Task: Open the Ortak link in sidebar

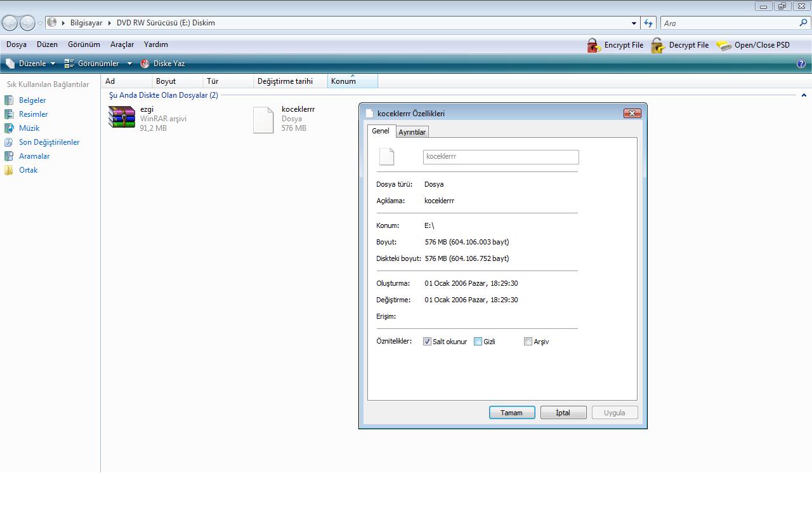Action: coord(29,170)
